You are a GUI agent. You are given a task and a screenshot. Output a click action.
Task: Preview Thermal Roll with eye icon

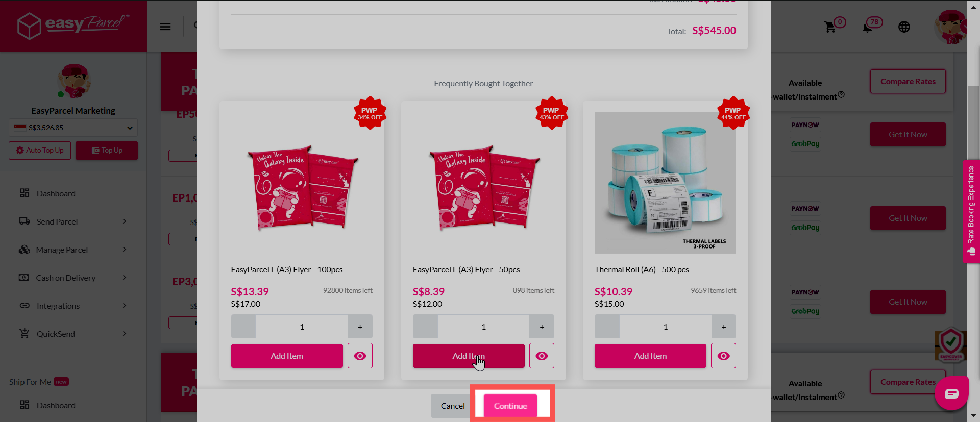point(723,356)
